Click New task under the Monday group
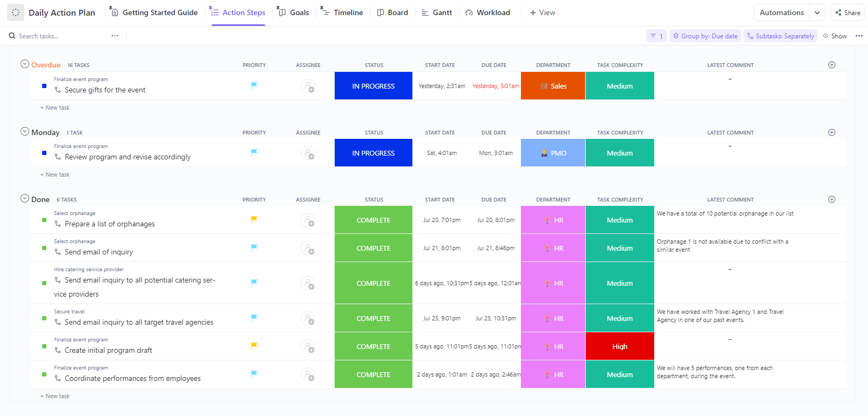The height and width of the screenshot is (416, 868). 57,175
